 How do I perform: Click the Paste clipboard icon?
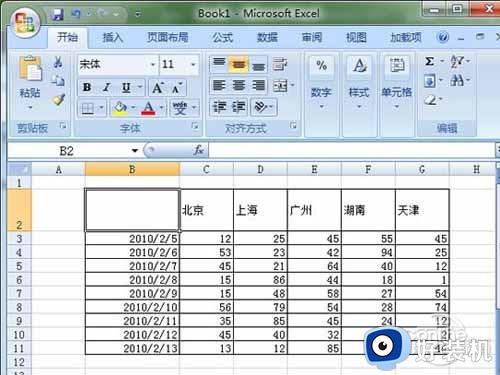[x=30, y=69]
